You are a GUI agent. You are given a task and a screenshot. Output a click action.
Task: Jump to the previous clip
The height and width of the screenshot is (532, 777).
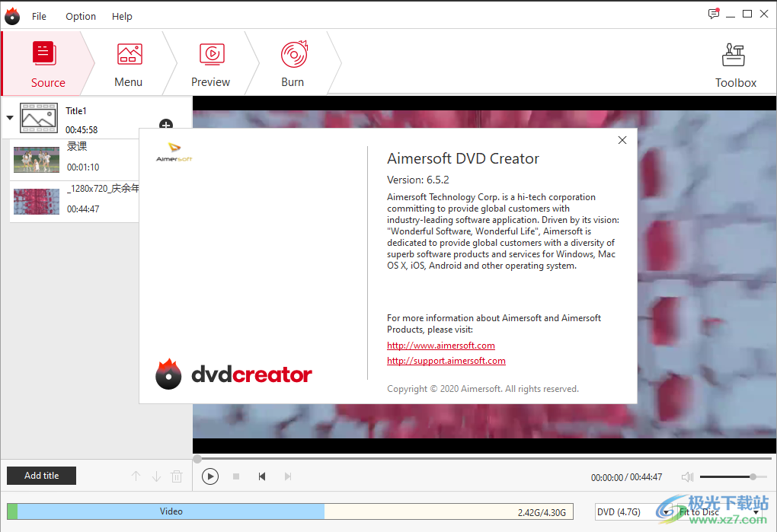[x=262, y=476]
